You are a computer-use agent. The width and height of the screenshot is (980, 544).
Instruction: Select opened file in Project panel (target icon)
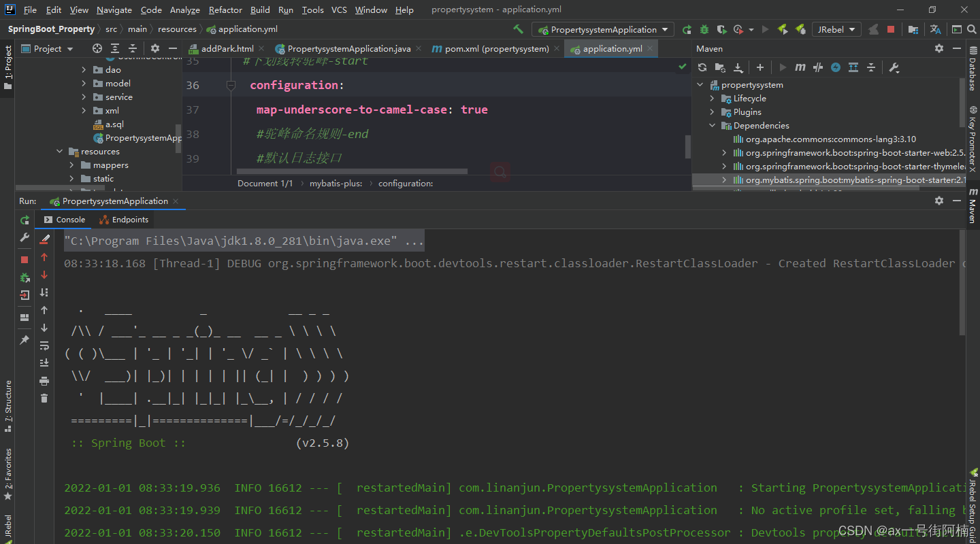point(97,48)
